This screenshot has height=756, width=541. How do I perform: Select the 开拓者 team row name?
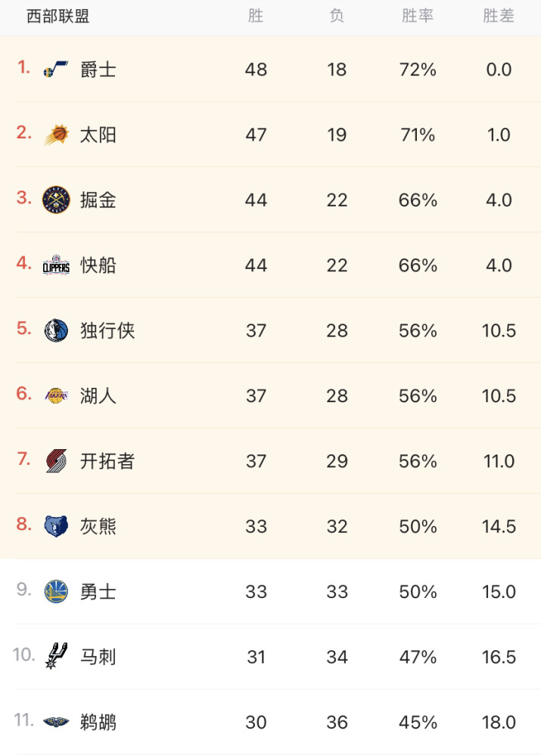(x=107, y=461)
